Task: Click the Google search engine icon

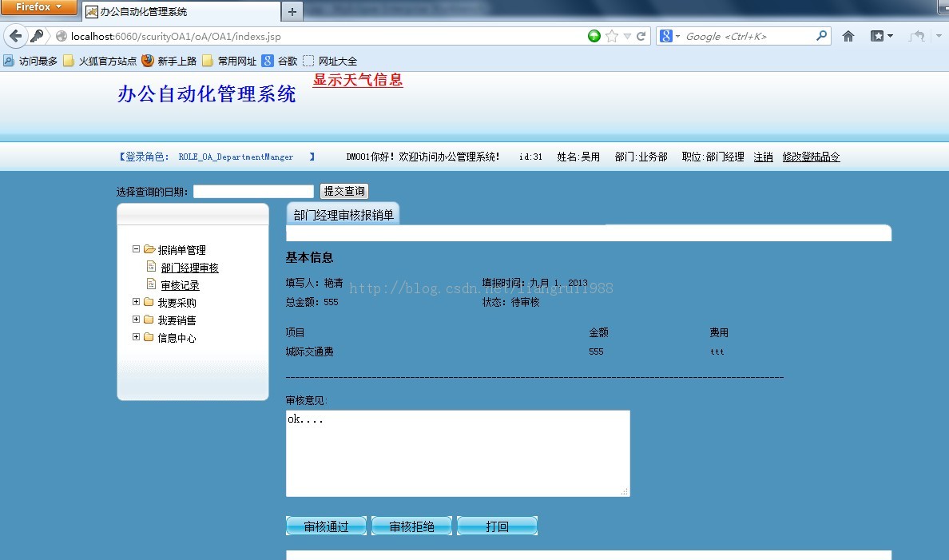Action: click(665, 35)
